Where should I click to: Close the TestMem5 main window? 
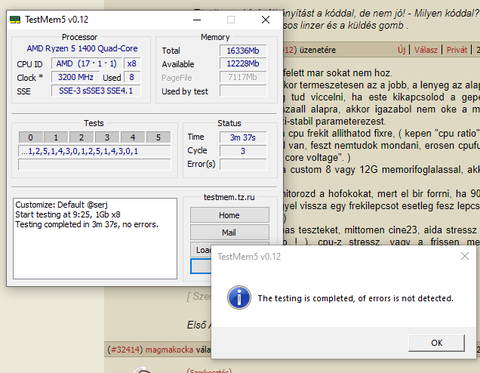[x=266, y=20]
